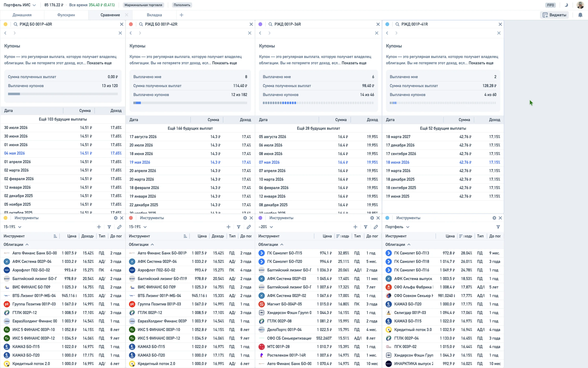Click the Маржинальная торговля button
The width and height of the screenshot is (588, 368).
point(143,5)
